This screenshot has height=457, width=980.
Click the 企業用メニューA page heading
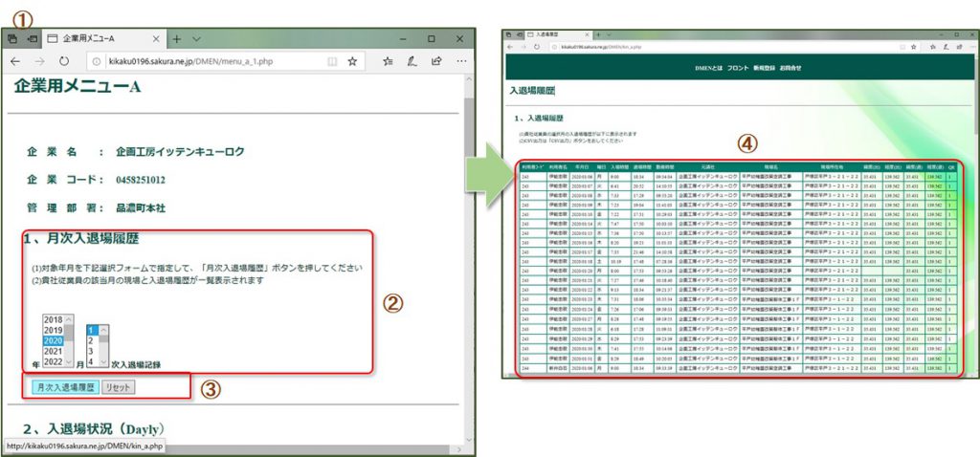[x=78, y=87]
